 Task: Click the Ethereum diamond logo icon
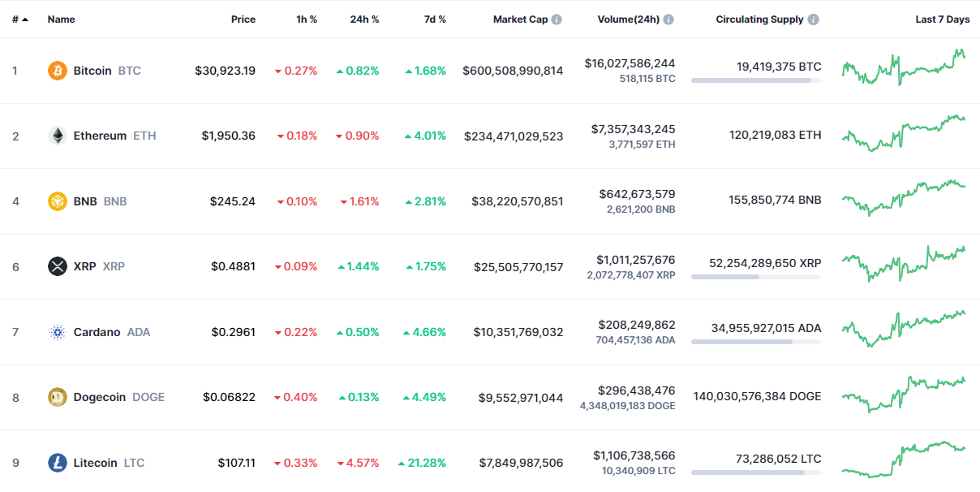point(57,136)
